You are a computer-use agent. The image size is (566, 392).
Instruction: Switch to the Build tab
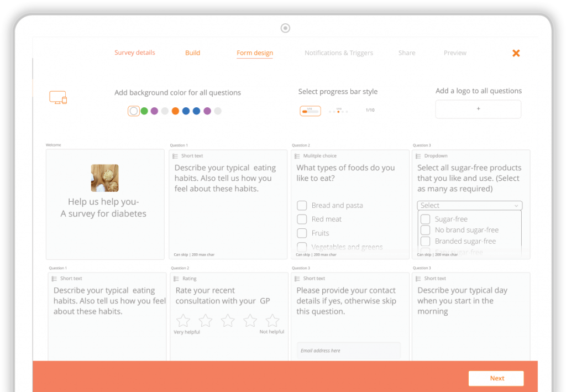(x=192, y=53)
